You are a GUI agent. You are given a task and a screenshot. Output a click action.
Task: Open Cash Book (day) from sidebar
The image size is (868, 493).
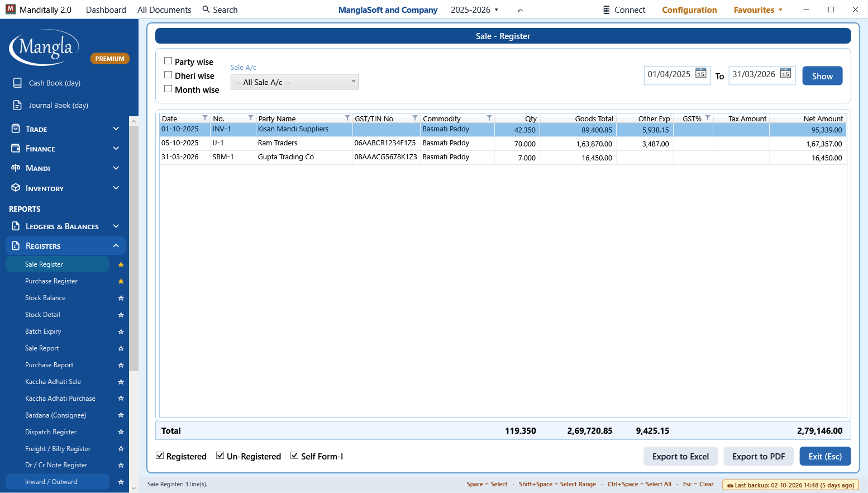(x=55, y=83)
